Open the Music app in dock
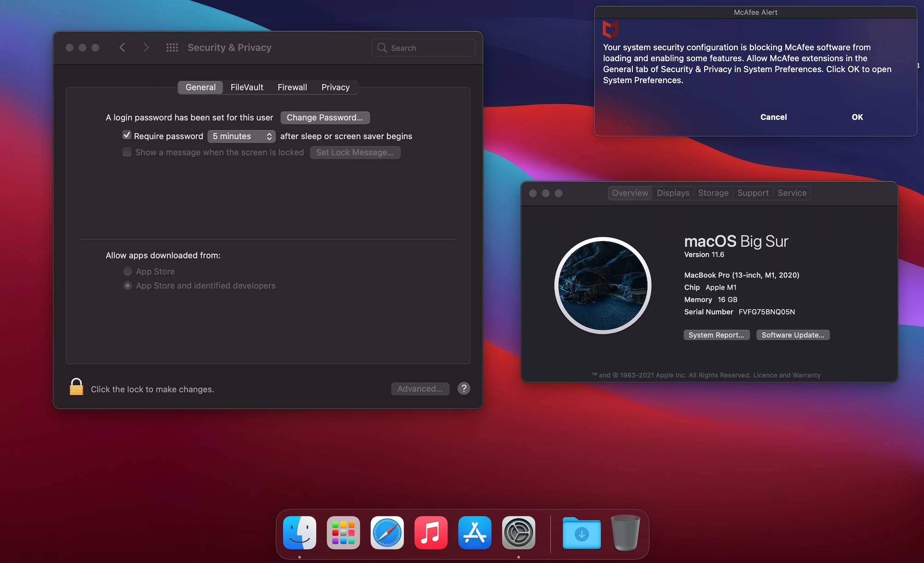The height and width of the screenshot is (563, 924). (x=431, y=533)
